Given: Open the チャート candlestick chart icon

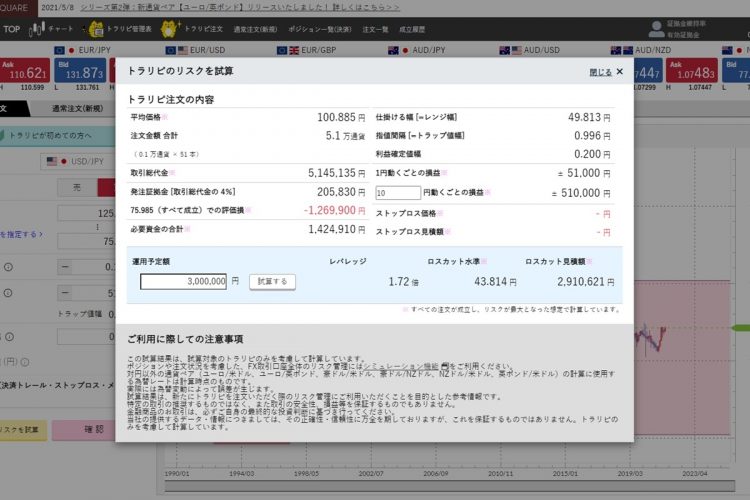Looking at the screenshot, I should click(x=37, y=29).
